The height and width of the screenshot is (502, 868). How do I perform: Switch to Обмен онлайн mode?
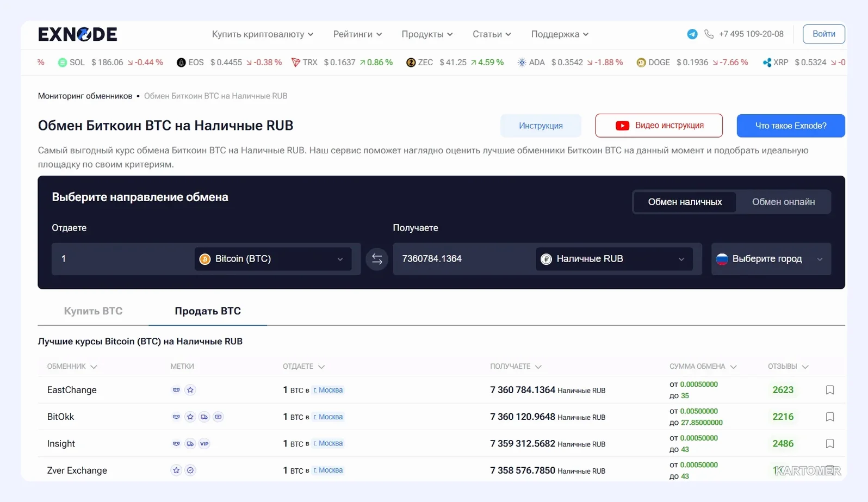(x=783, y=202)
